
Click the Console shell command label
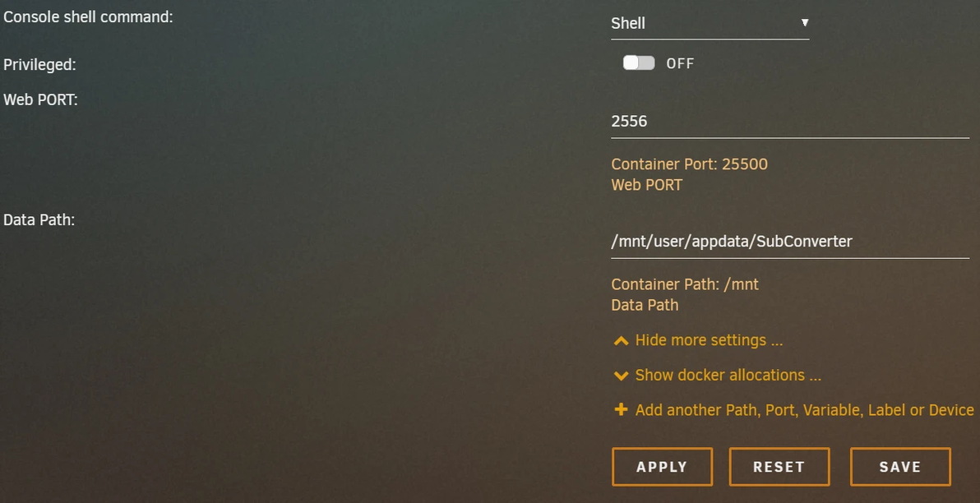click(x=88, y=16)
